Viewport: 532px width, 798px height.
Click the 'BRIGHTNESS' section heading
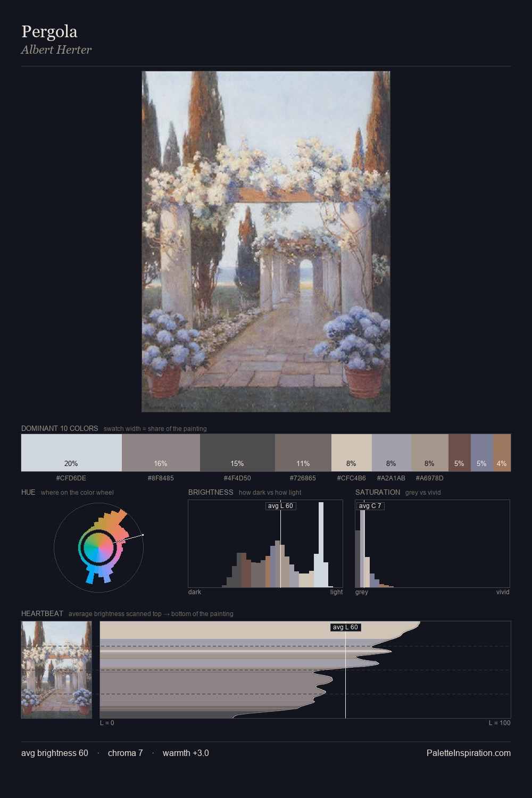(x=211, y=492)
